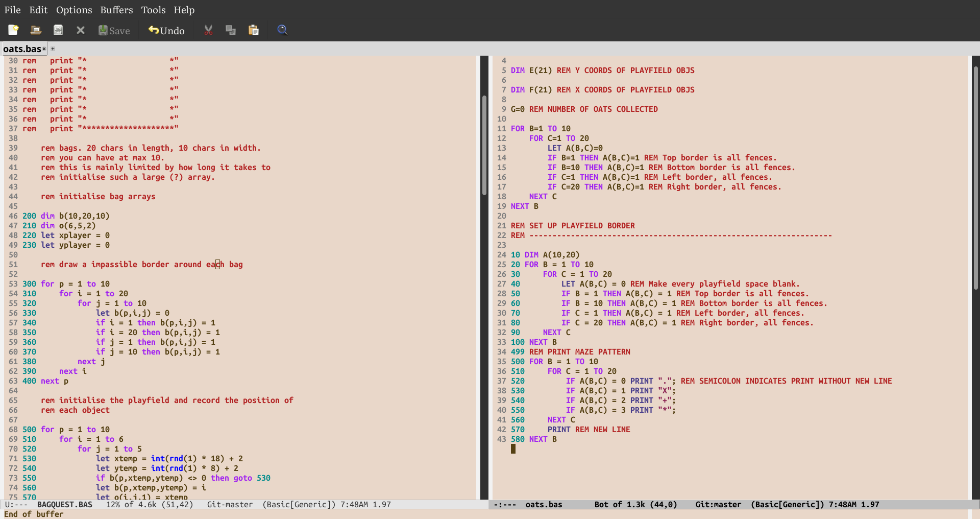Click 'then goto 530' on line 550

[x=240, y=478]
